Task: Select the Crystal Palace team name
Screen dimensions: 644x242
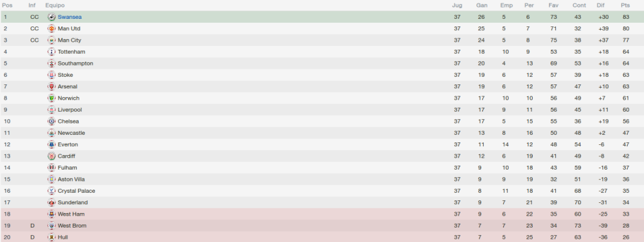Action: (x=76, y=191)
